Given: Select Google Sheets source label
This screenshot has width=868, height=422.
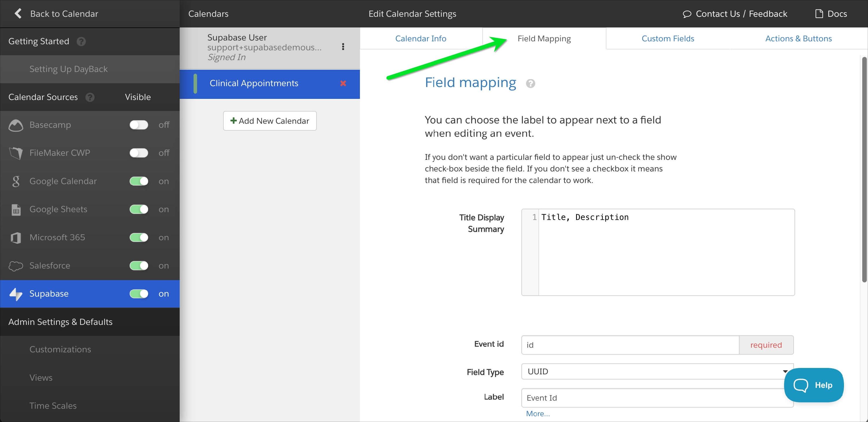Looking at the screenshot, I should tap(58, 209).
